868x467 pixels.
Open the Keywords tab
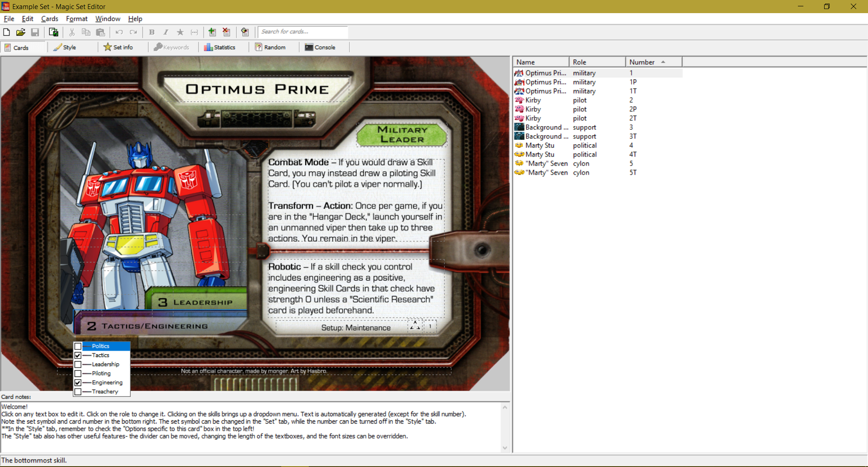[x=173, y=47]
